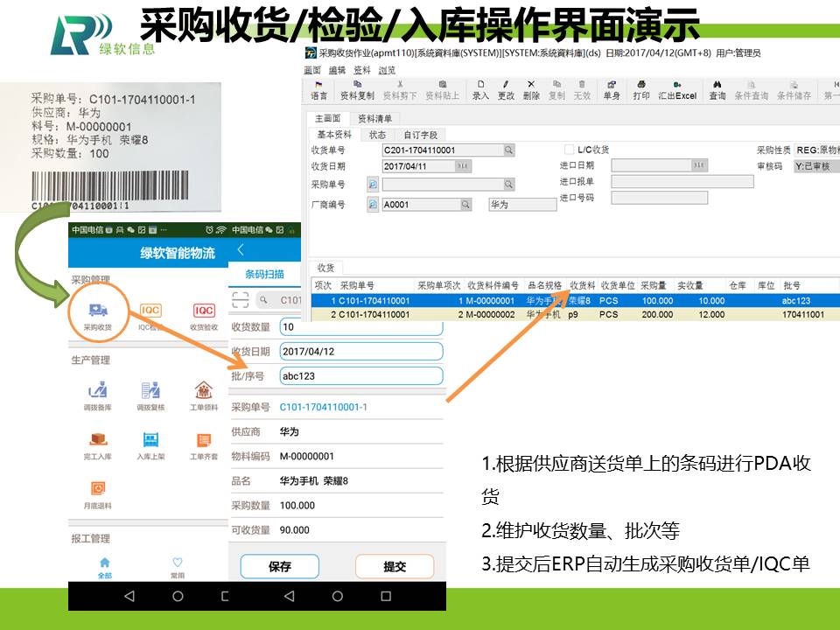Switch to the 自订字段 tab

click(421, 135)
